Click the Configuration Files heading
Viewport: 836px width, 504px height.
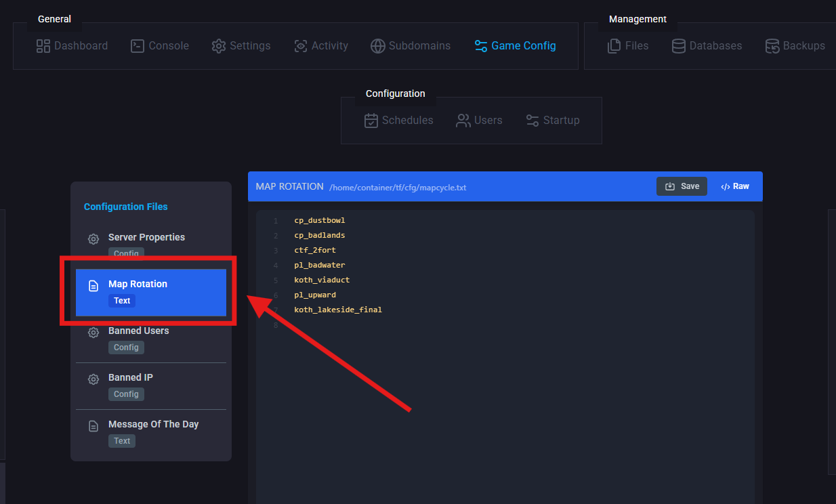(x=126, y=207)
